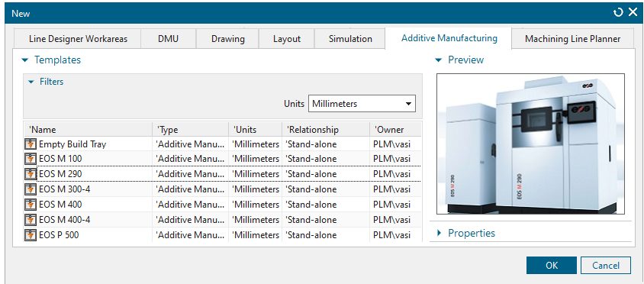Viewport: 644px width, 284px height.
Task: Switch to Line Designer Workareas tab
Action: (78, 39)
